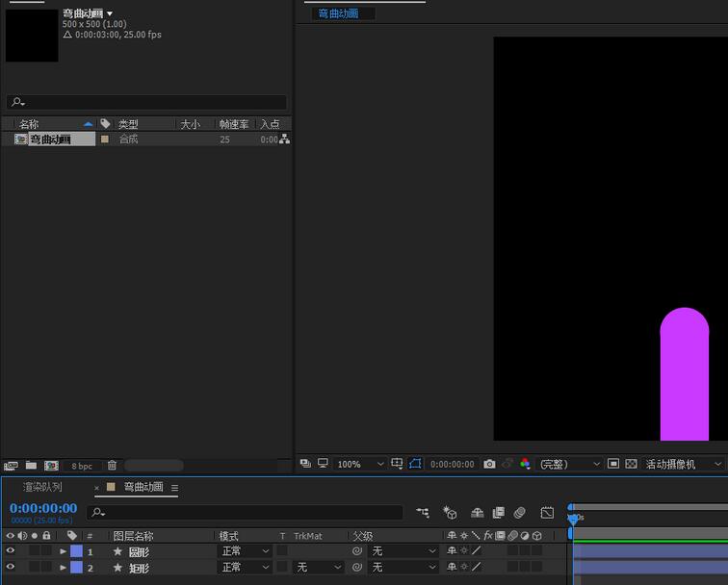
Task: Click the current time indicator on the timeline ruler
Action: point(573,519)
